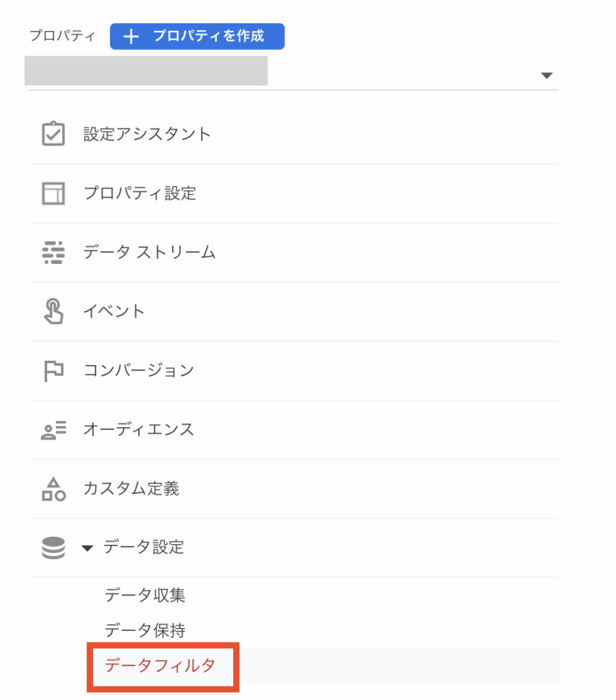The height and width of the screenshot is (700, 616).
Task: Select データ ストリーム in the list
Action: point(149,252)
